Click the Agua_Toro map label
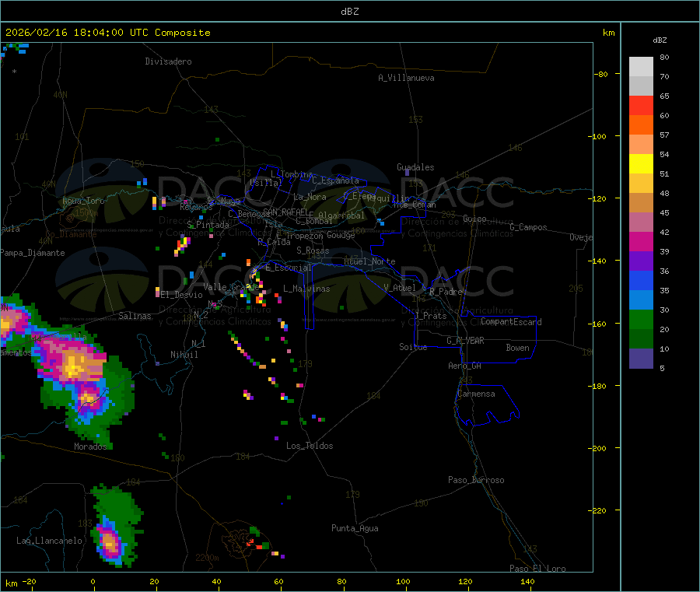This screenshot has height=592, width=700. tap(83, 201)
